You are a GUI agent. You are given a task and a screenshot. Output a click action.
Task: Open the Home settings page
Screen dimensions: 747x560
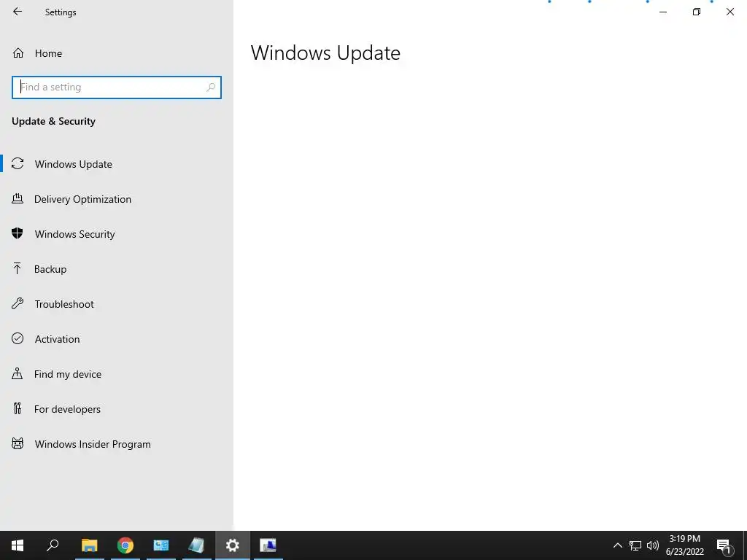pyautogui.click(x=117, y=53)
